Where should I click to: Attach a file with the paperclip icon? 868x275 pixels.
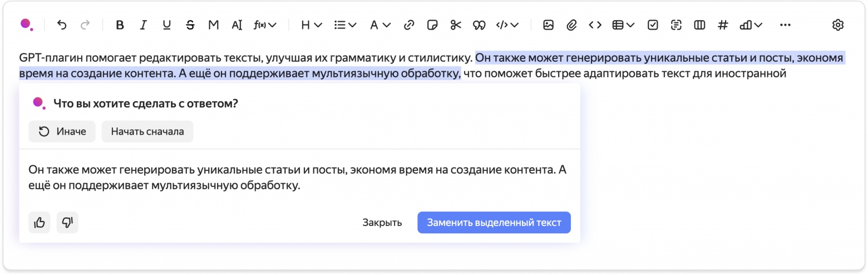571,24
